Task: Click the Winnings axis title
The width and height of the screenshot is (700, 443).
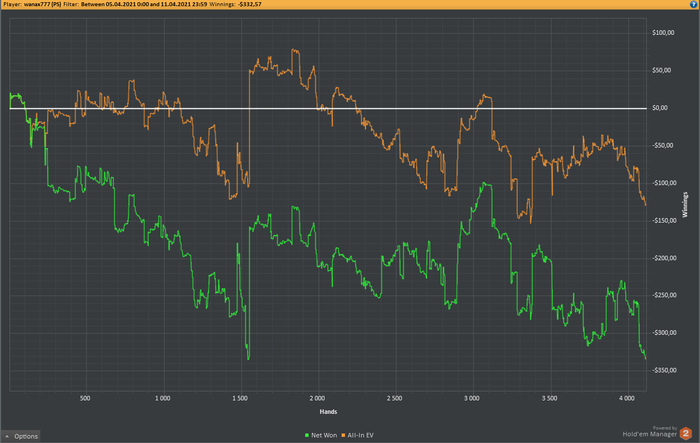Action: pos(685,205)
